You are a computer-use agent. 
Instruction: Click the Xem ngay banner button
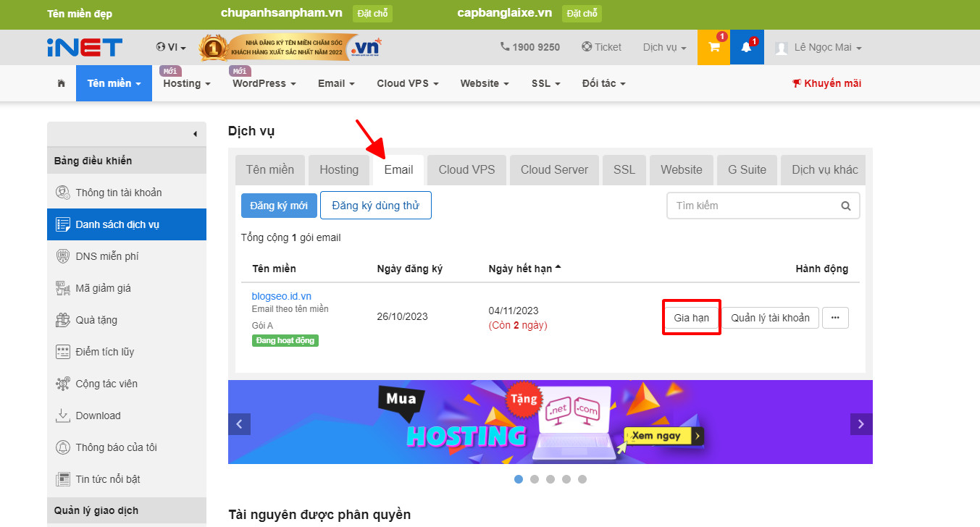point(663,436)
